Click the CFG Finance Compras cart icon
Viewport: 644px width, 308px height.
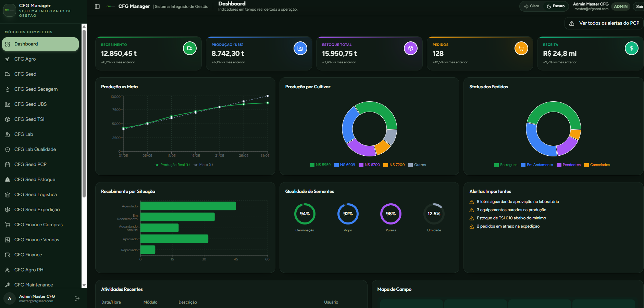[x=8, y=225]
